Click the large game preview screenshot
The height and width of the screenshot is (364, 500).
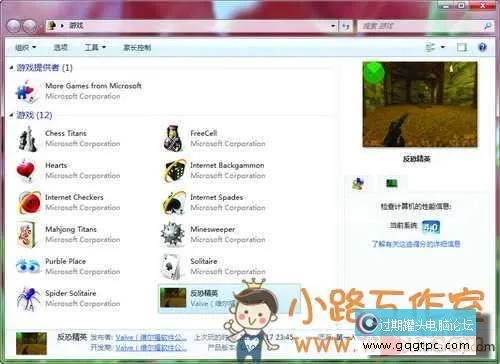pos(420,104)
